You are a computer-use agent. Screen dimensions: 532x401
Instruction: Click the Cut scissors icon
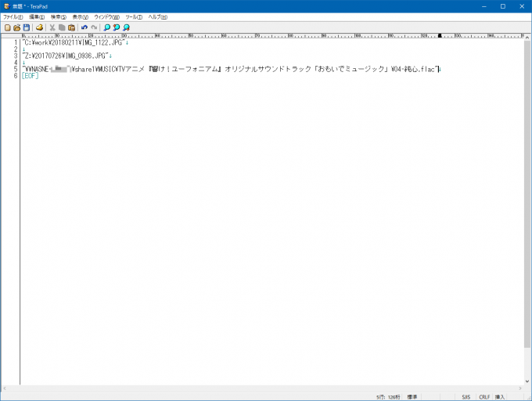(x=52, y=27)
